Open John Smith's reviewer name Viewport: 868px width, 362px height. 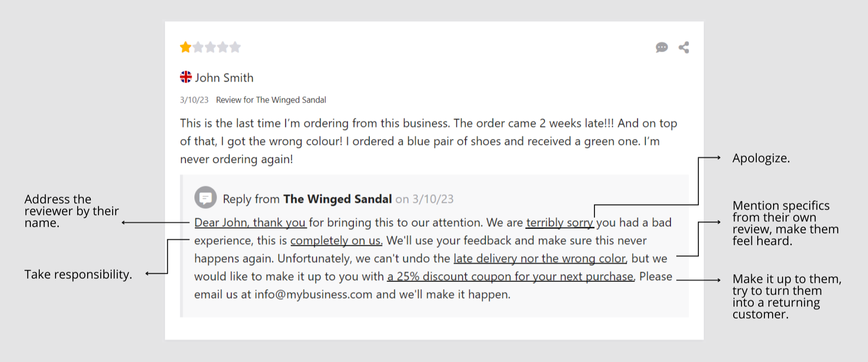[224, 78]
